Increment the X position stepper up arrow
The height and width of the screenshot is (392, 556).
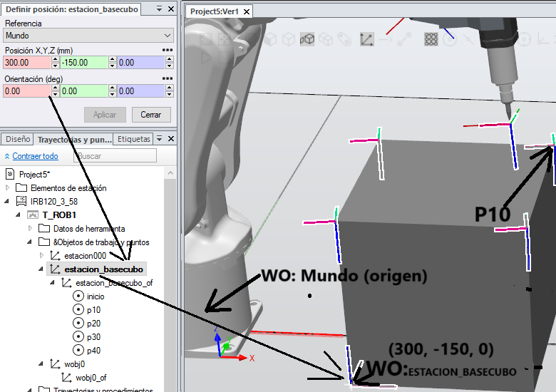point(55,60)
